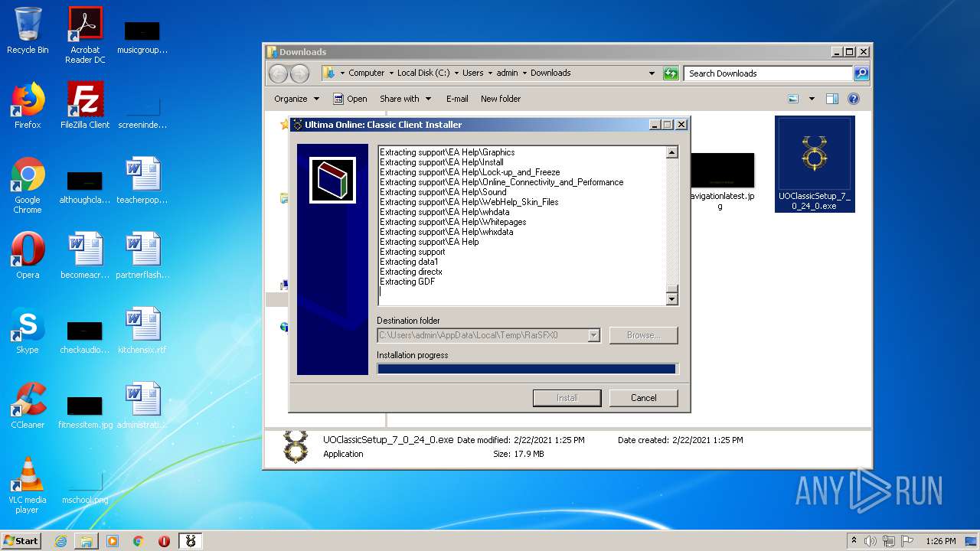Click the Browse... button
The image size is (980, 551).
point(643,335)
